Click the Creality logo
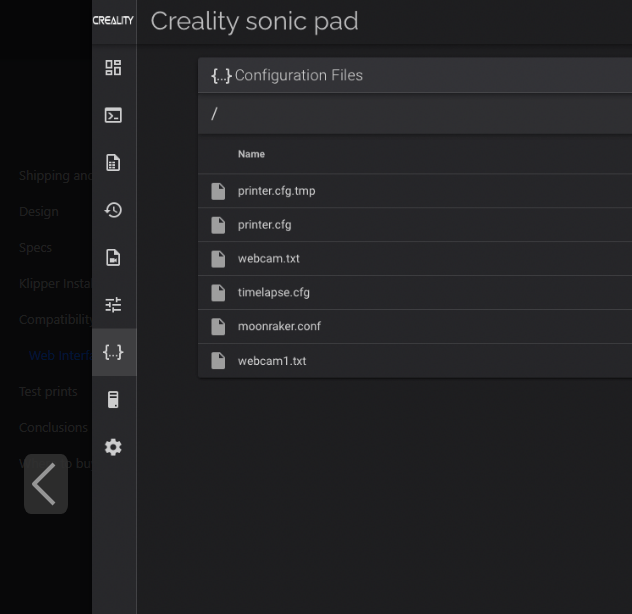 pos(113,21)
